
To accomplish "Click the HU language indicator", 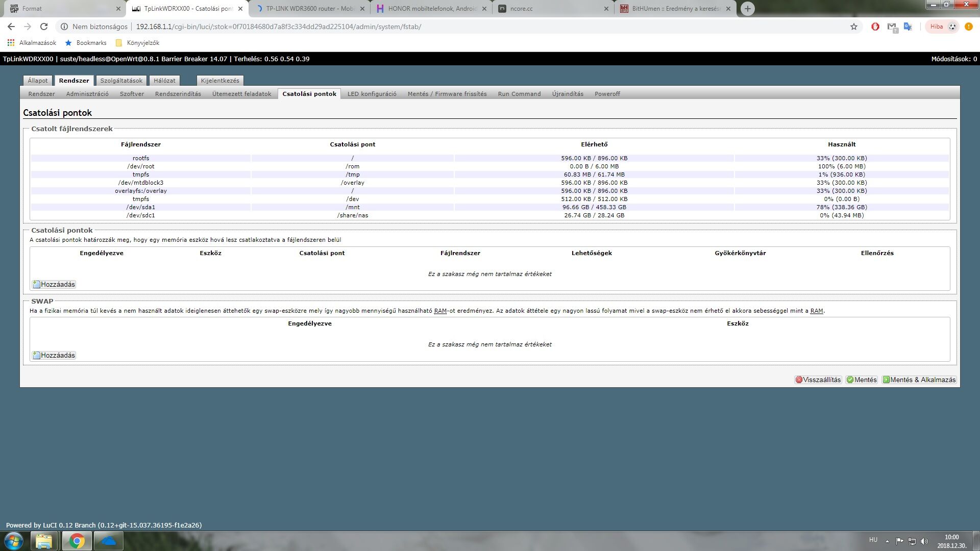I will [x=873, y=540].
